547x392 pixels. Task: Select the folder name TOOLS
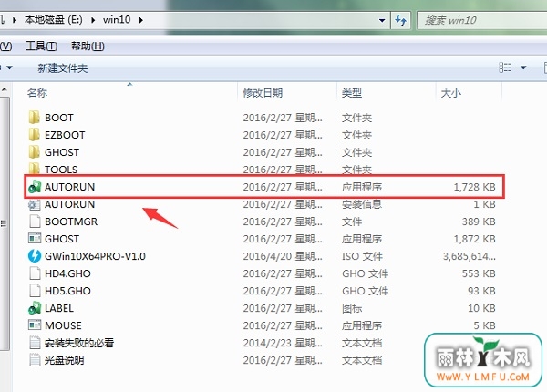pos(61,170)
